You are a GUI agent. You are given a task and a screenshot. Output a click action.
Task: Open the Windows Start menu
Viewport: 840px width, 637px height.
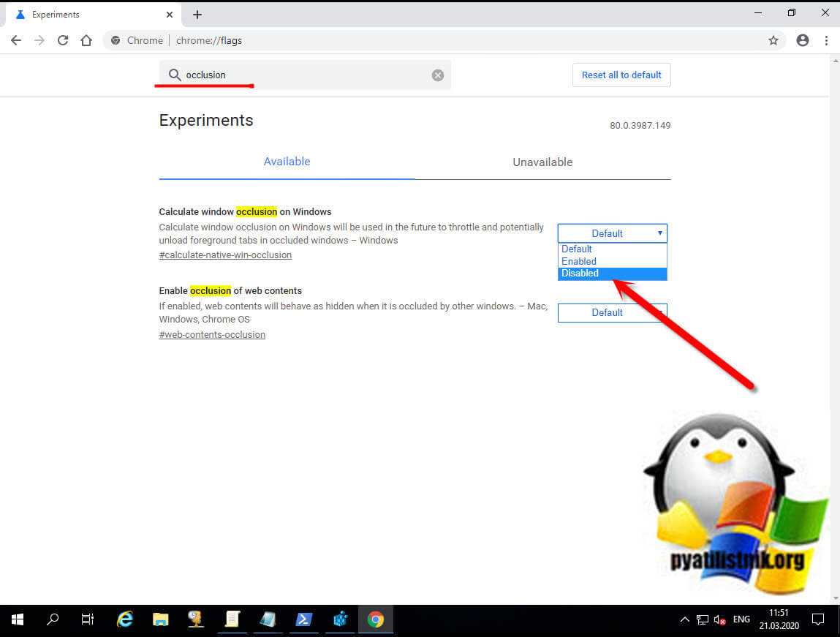(x=18, y=619)
